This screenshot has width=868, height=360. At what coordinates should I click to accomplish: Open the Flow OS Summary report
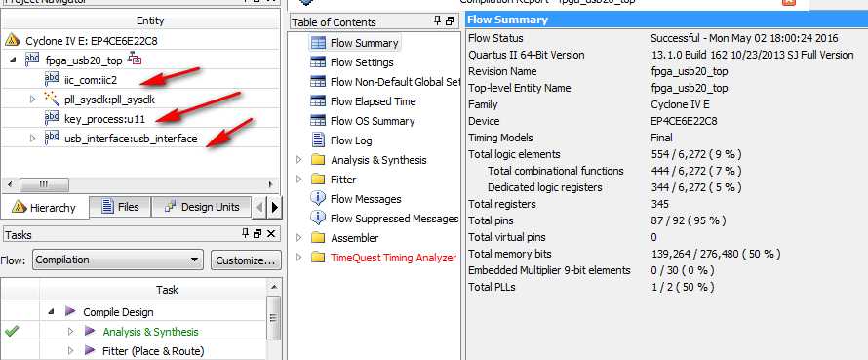point(373,121)
